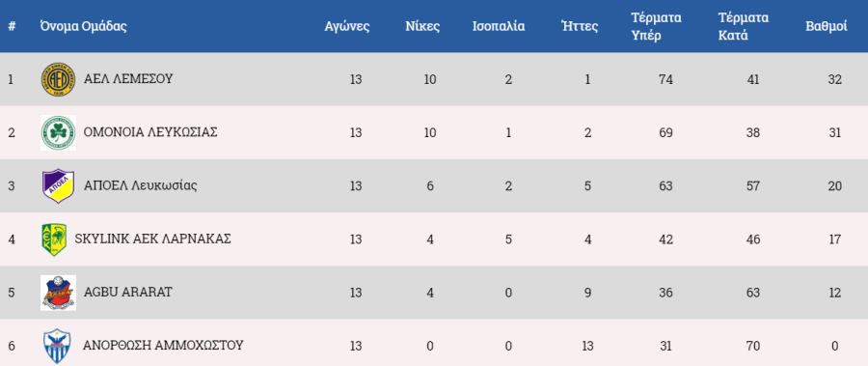This screenshot has height=366, width=868.
Task: Open the ΑΠΟΕΛ Λευκωσίας team link
Action: (140, 185)
